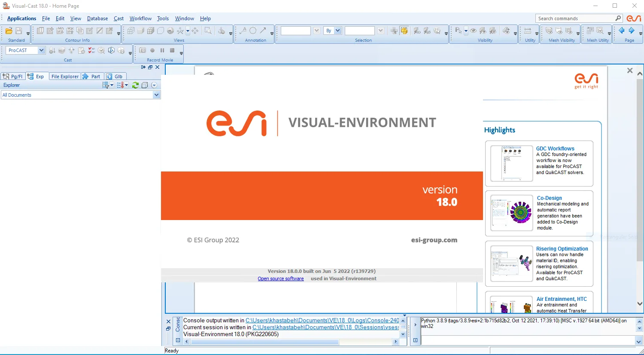
Task: Open the Help menu
Action: [x=205, y=18]
